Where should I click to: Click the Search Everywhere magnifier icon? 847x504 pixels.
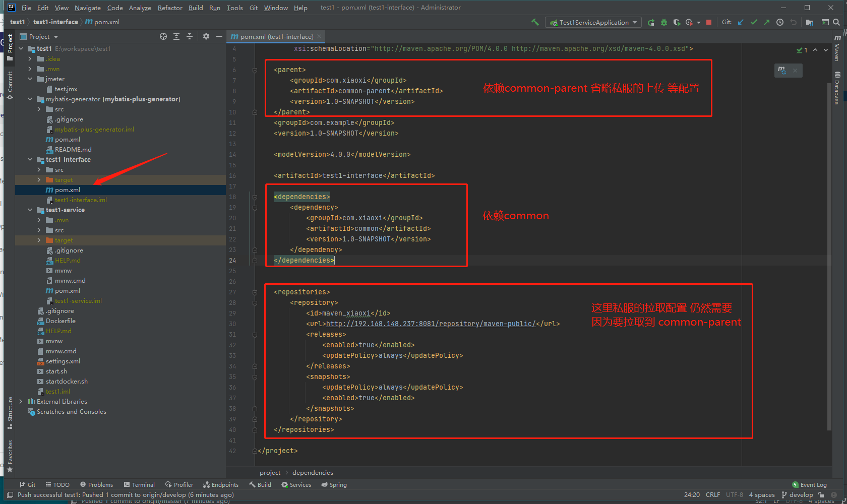836,22
